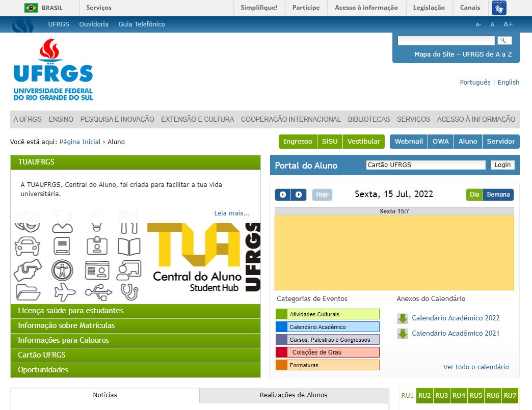
Task: Click the Hoje button
Action: click(x=323, y=195)
